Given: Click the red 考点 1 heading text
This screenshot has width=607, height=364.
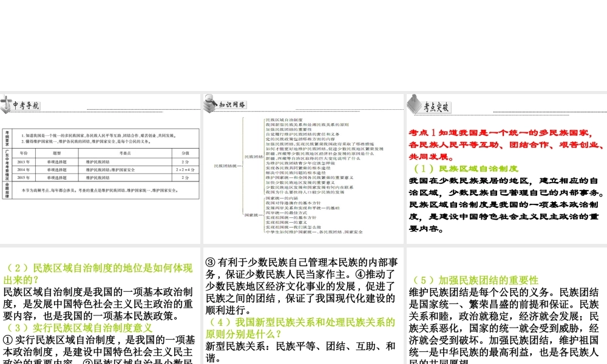Looking at the screenshot, I should pyautogui.click(x=507, y=144).
